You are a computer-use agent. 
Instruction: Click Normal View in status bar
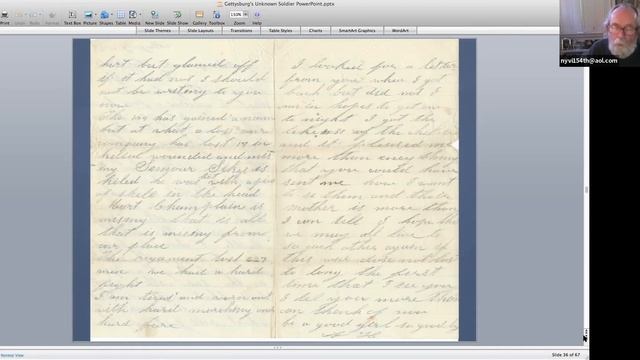[12, 356]
